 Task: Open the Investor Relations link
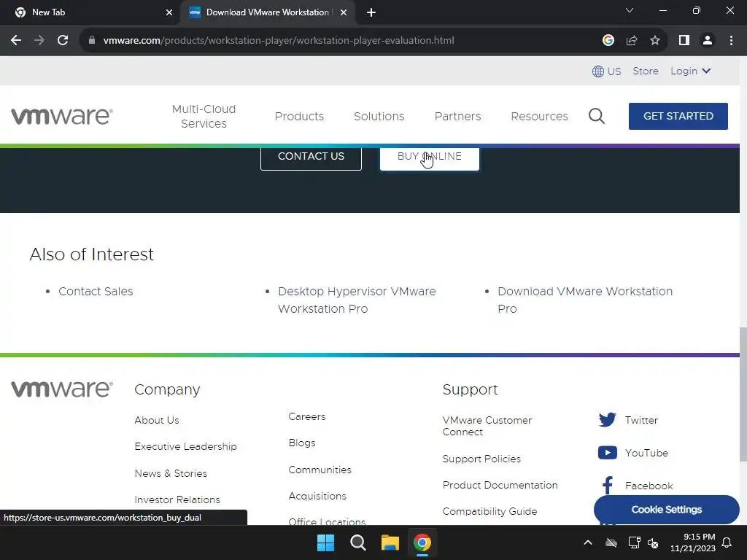click(177, 499)
